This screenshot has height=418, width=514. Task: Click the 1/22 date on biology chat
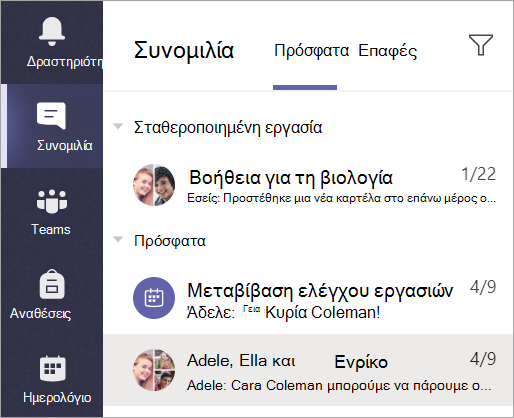479,174
